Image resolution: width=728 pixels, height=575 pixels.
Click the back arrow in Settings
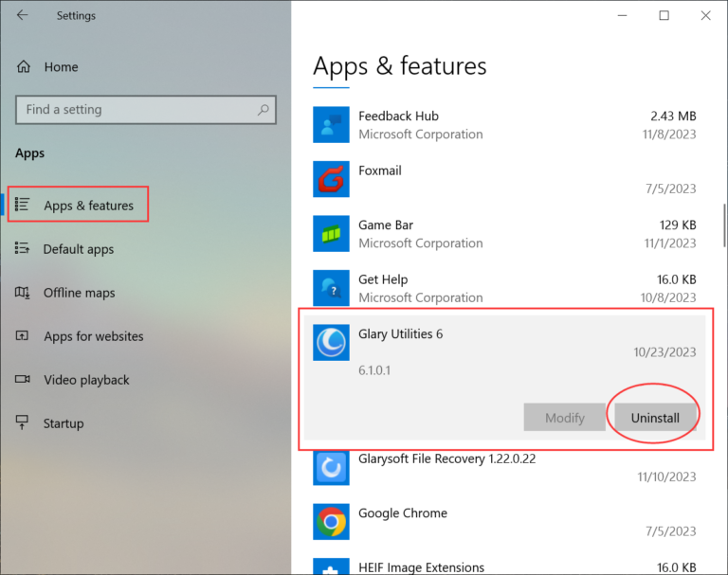click(22, 15)
